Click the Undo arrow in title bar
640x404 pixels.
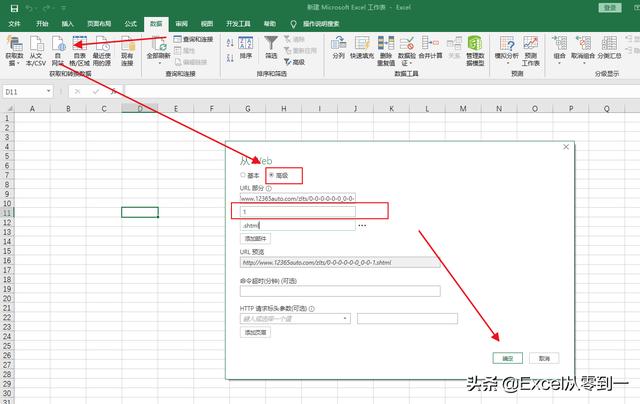point(29,8)
